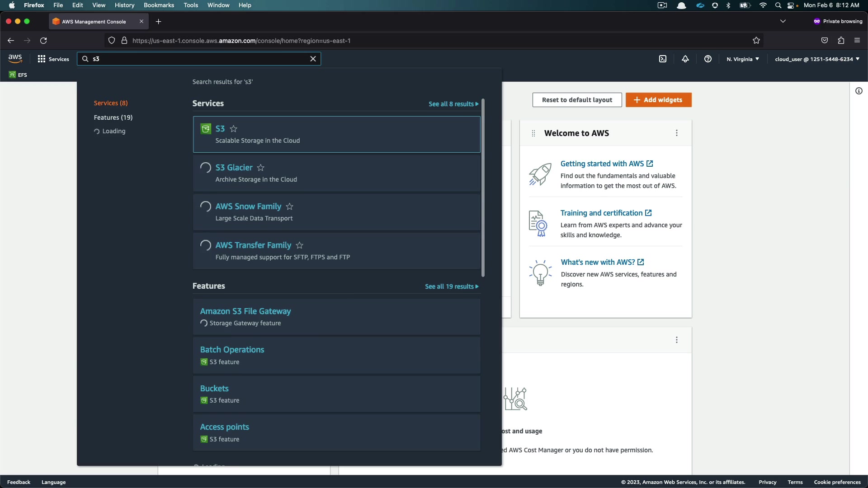Click the search results scrollbar
This screenshot has width=868, height=488.
pos(483,188)
